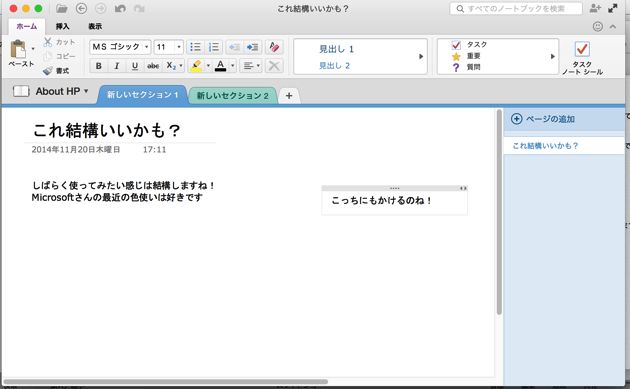The width and height of the screenshot is (630, 389).
Task: Switch to the 挿入 ribbon tab
Action: [x=62, y=27]
